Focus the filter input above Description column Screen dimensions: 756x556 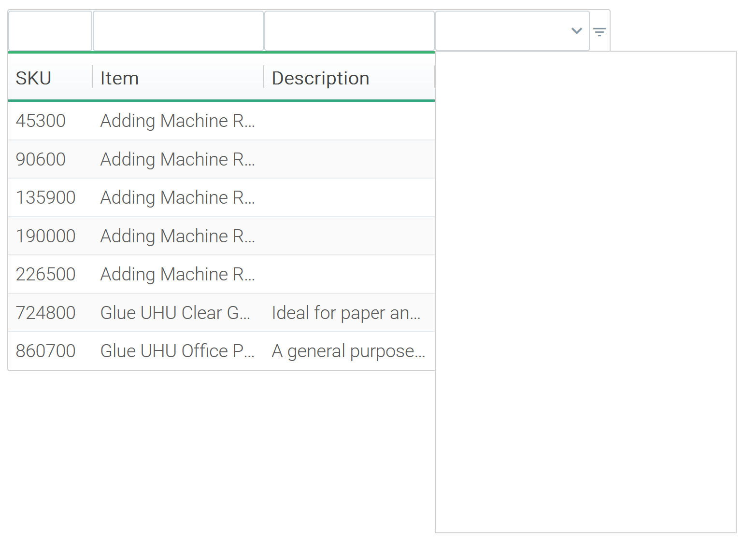click(x=349, y=31)
